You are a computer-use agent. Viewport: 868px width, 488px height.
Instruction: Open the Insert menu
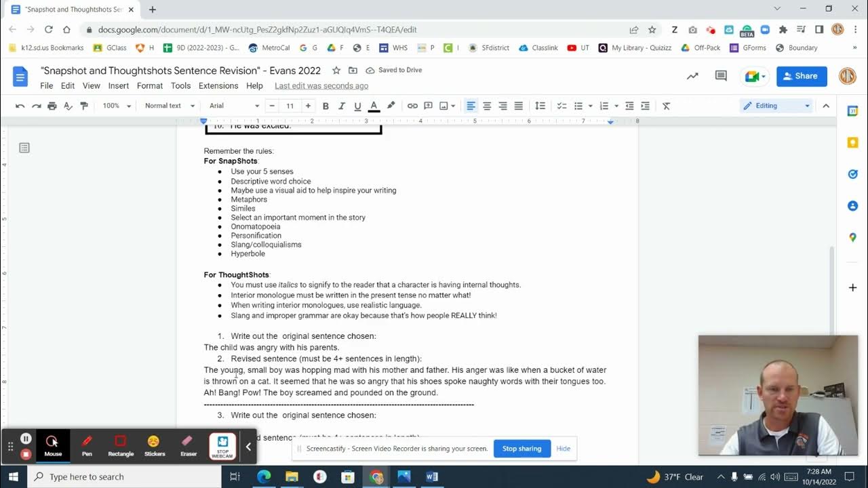[x=119, y=86]
